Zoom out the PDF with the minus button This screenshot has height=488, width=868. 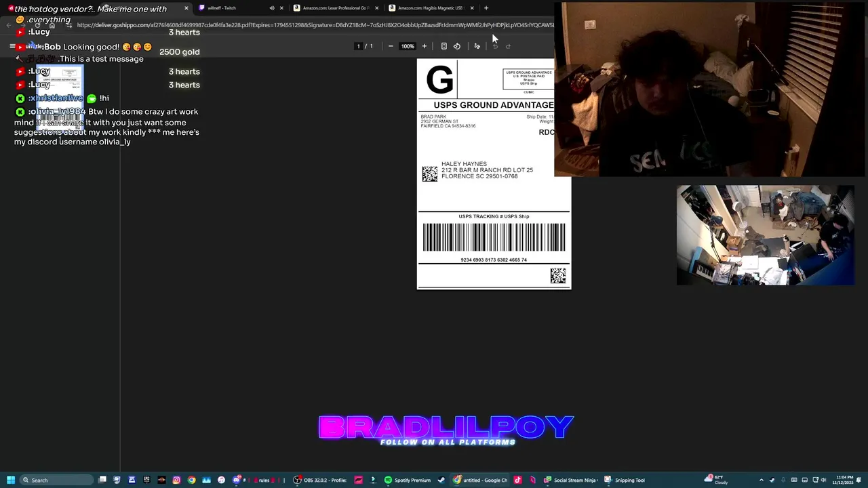pyautogui.click(x=391, y=46)
